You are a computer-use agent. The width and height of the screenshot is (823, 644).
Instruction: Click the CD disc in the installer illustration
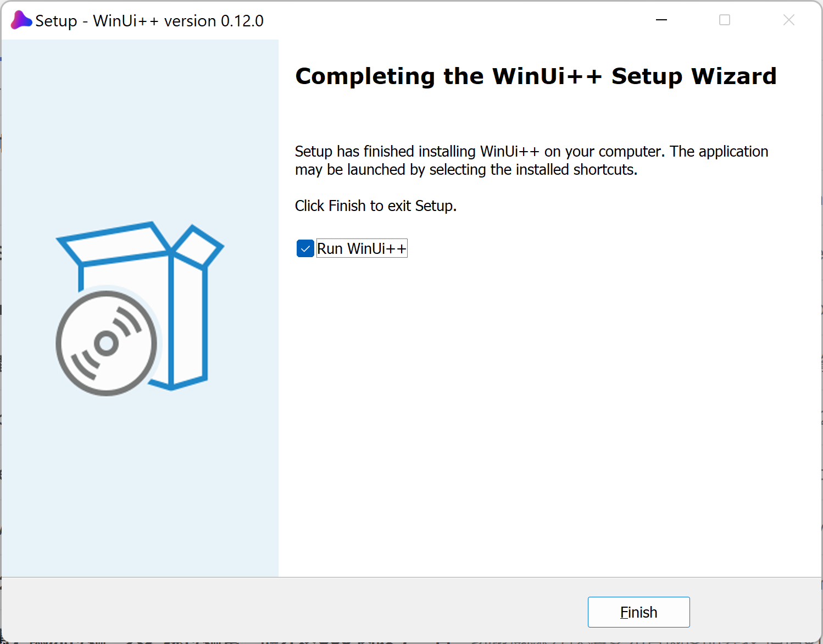pyautogui.click(x=106, y=343)
